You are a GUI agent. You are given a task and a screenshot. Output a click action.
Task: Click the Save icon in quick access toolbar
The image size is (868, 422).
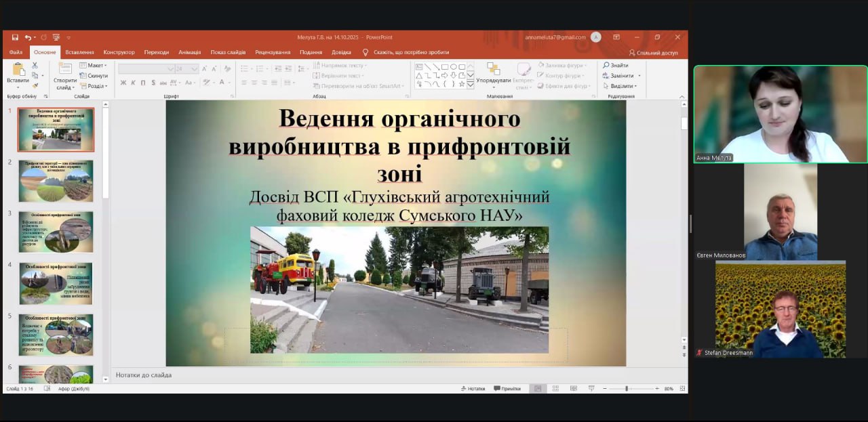(x=15, y=37)
